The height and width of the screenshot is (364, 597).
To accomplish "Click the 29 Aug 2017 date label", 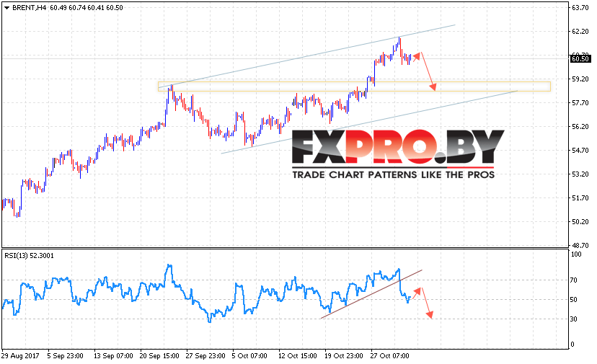I will pyautogui.click(x=21, y=356).
